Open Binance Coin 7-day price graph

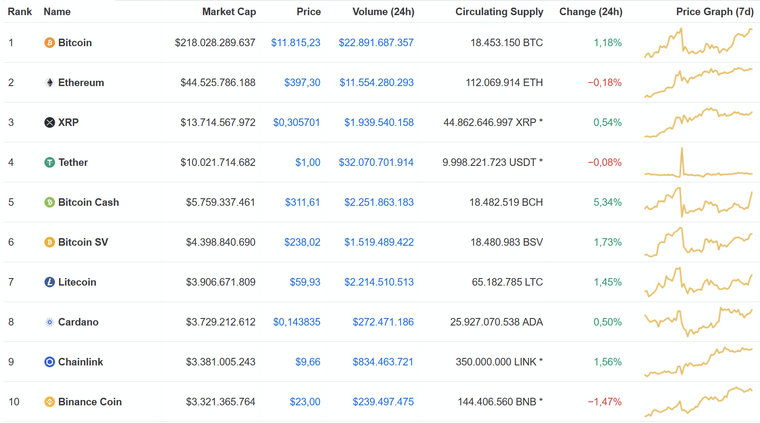point(698,402)
